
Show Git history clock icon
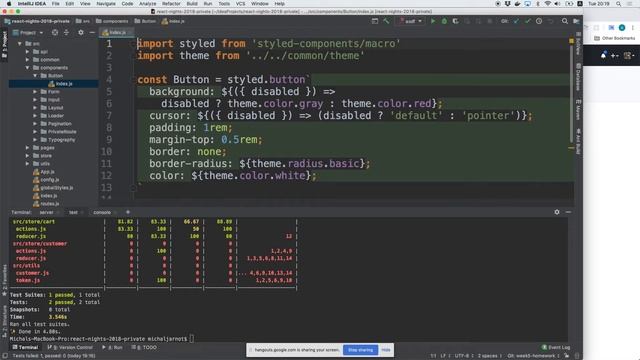pos(539,21)
